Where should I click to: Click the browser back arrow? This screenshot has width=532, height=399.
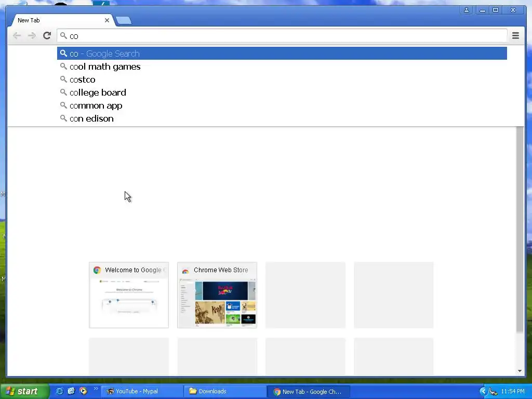pyautogui.click(x=17, y=36)
